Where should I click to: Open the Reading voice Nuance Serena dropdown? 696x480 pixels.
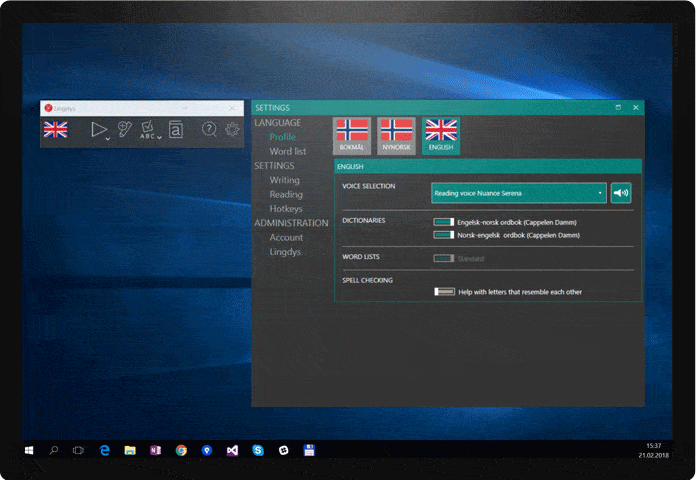pos(518,193)
